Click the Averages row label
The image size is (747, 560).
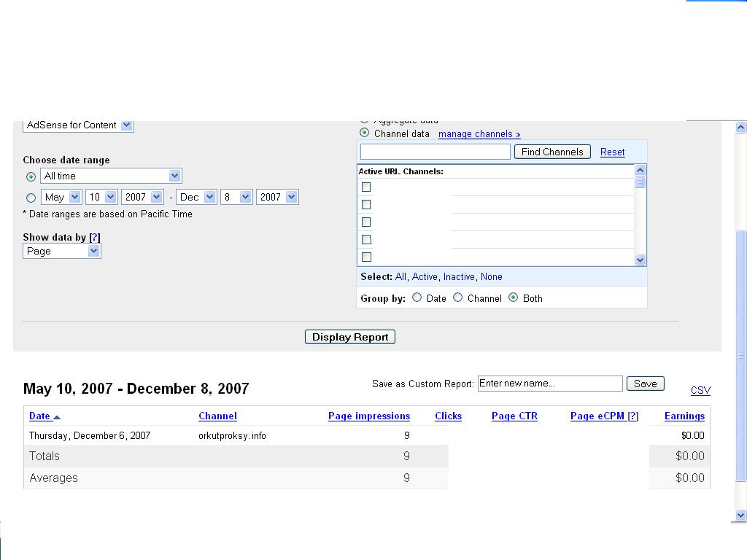pyautogui.click(x=53, y=478)
